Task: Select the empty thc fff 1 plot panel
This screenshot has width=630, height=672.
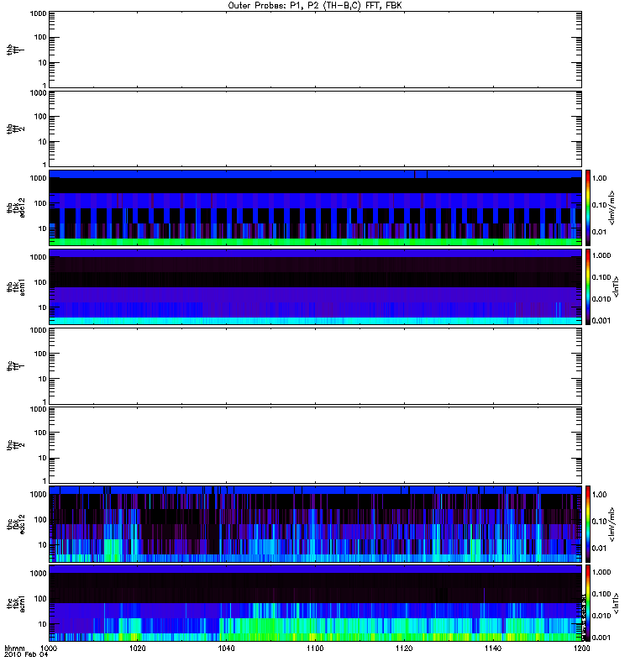Action: point(315,366)
